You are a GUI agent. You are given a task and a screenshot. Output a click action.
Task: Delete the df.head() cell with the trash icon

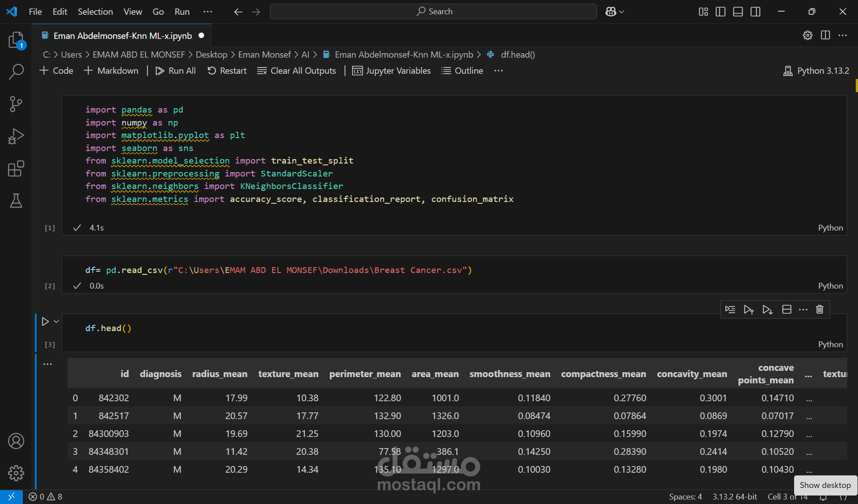(820, 309)
